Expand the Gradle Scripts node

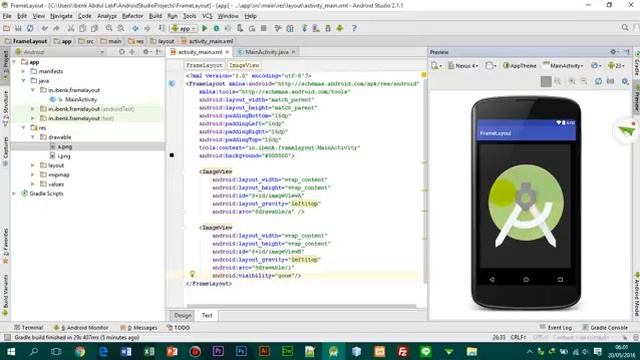(15, 193)
